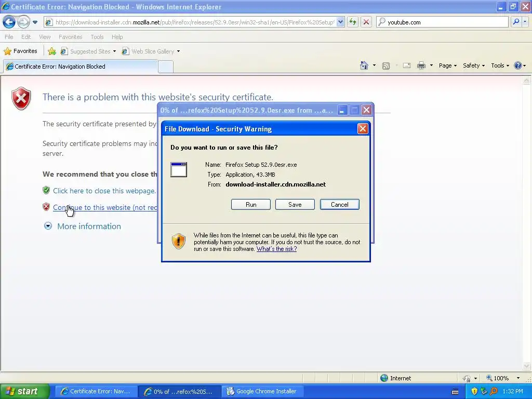The image size is (532, 399).
Task: Click the red shield icon beside Continue link
Action: pos(46,207)
